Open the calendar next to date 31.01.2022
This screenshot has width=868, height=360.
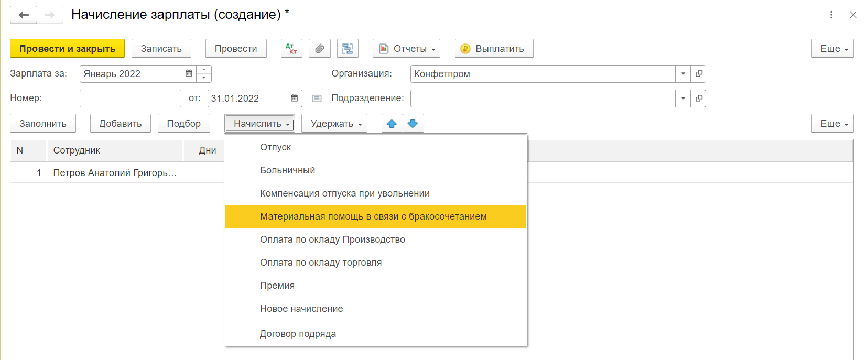click(294, 99)
